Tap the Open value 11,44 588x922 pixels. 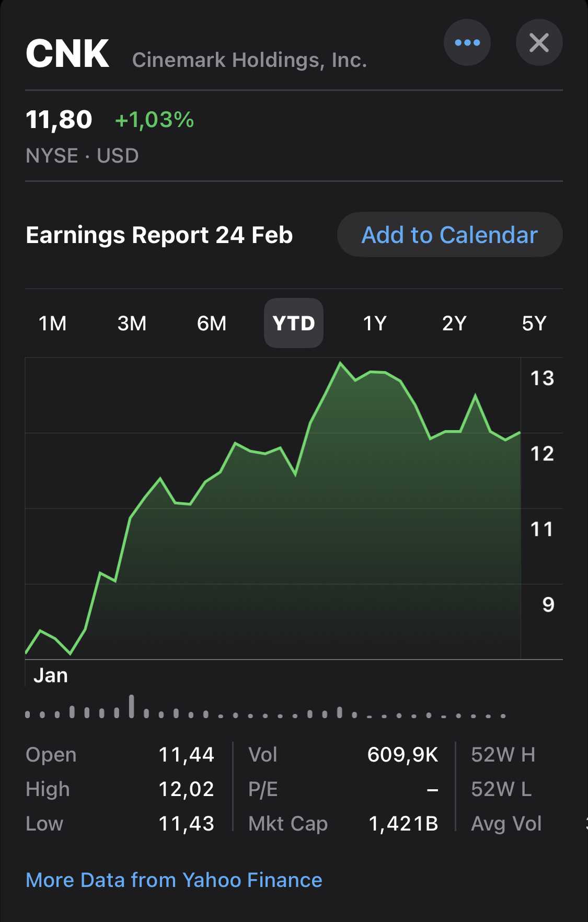pos(187,755)
